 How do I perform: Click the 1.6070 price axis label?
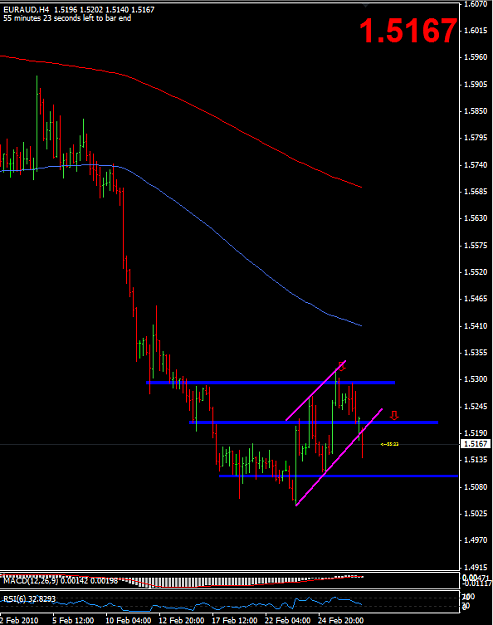point(475,4)
